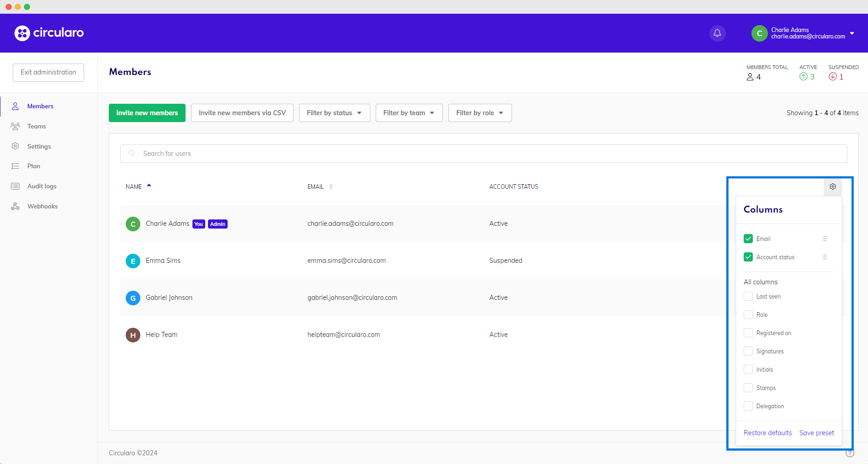Open the column settings gear icon
The image size is (868, 464).
click(832, 187)
